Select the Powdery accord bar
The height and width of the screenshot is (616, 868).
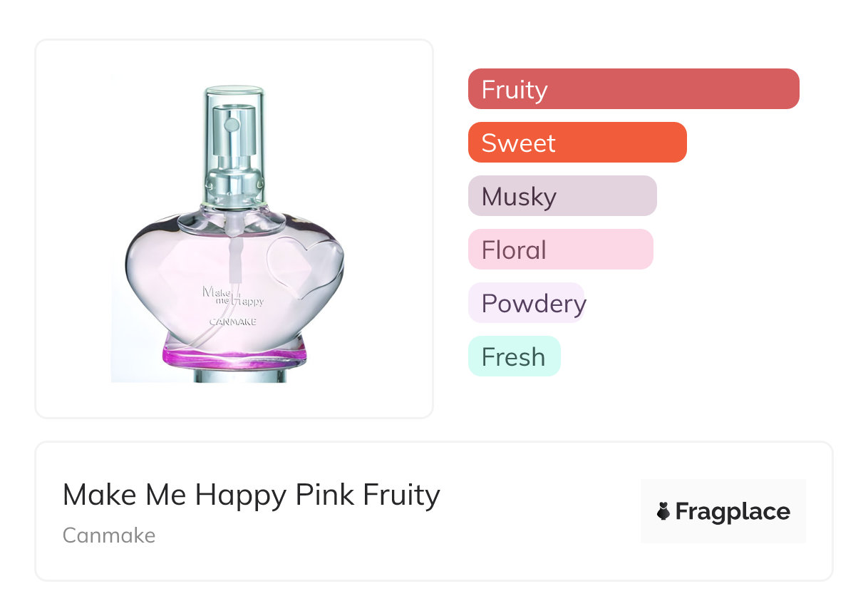coord(526,303)
